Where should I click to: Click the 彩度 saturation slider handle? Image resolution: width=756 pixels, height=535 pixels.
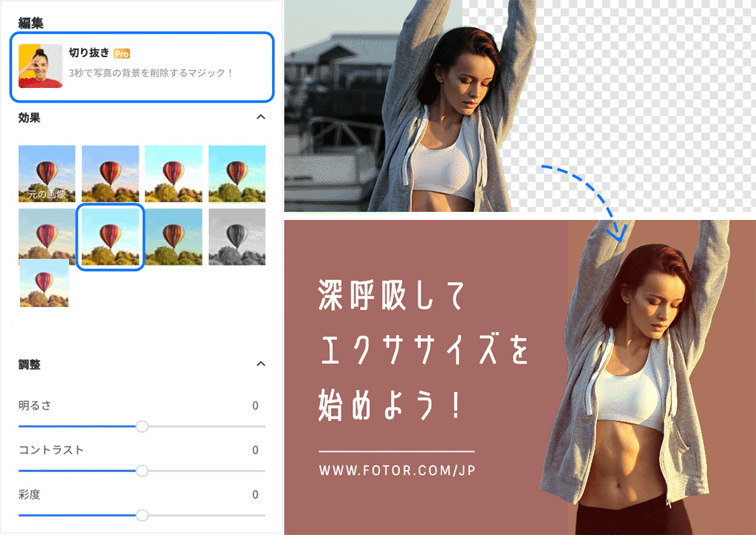[x=141, y=516]
